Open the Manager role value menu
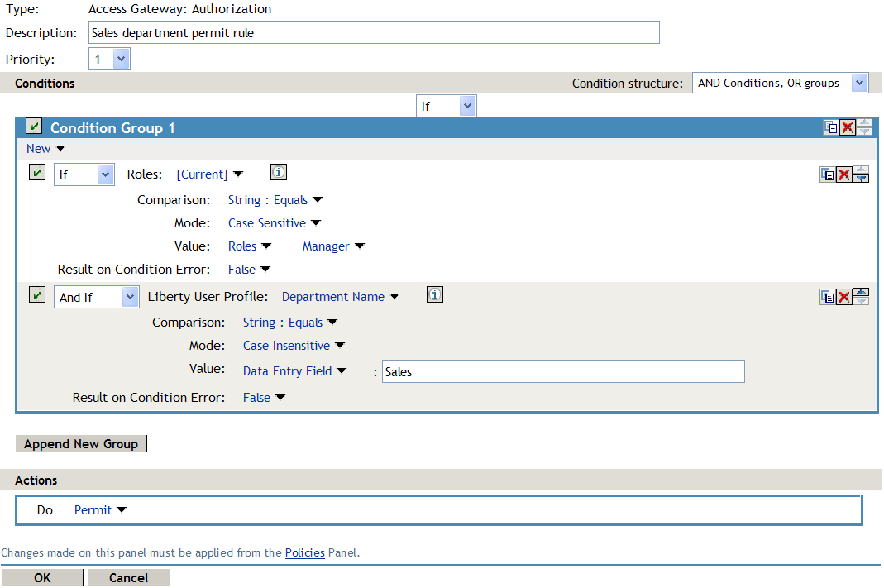Viewport: 884px width, 588px height. point(333,246)
